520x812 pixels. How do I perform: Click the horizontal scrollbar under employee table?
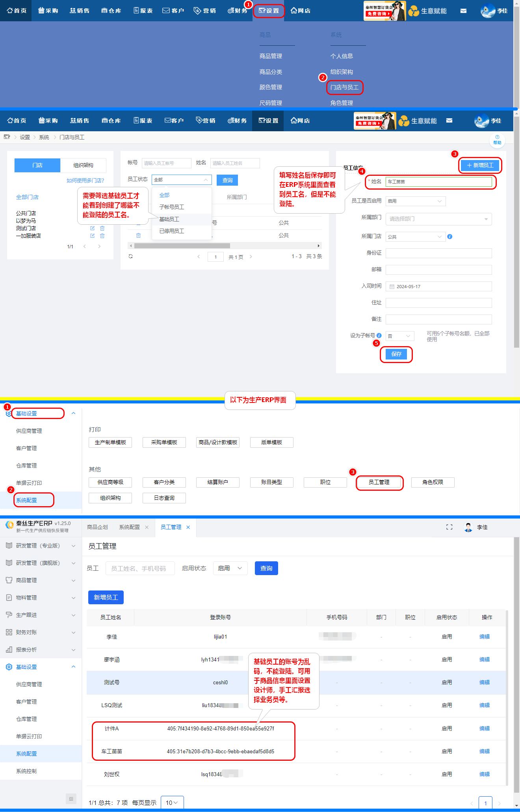[182, 246]
